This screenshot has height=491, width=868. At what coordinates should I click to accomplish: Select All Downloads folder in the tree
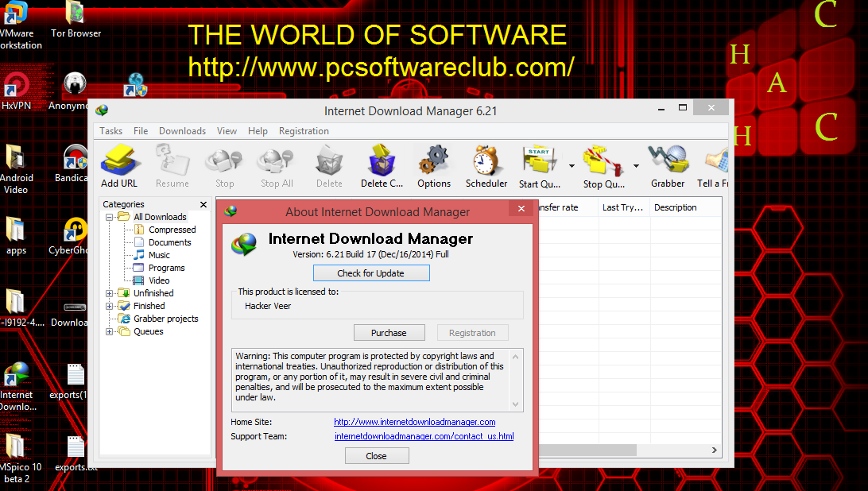pos(160,217)
